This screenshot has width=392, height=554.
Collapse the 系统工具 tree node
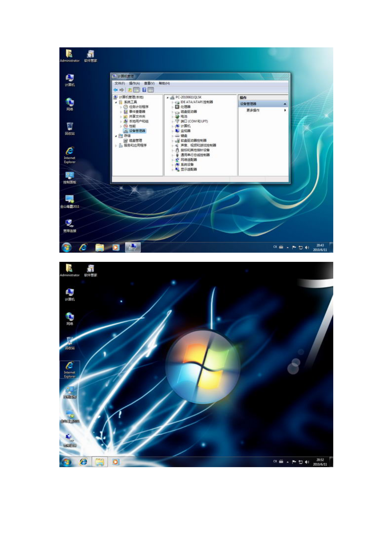(116, 102)
